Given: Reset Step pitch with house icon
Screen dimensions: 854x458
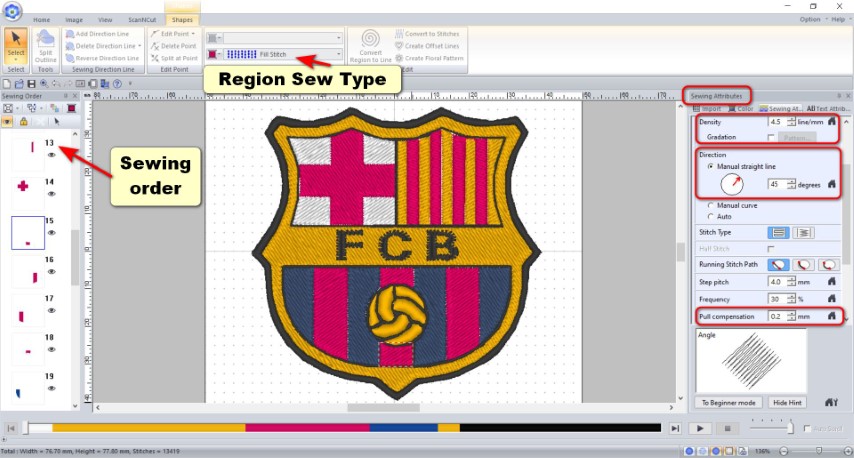Looking at the screenshot, I should tap(831, 282).
